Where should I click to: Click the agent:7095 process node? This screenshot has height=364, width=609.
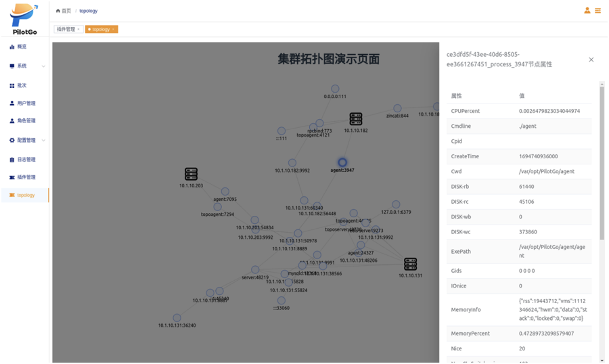click(225, 192)
